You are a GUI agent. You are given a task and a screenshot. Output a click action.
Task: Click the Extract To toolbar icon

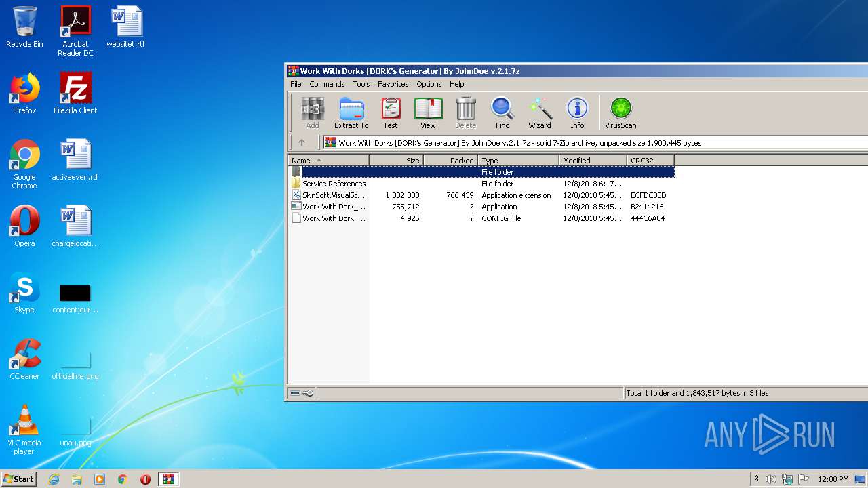[351, 113]
